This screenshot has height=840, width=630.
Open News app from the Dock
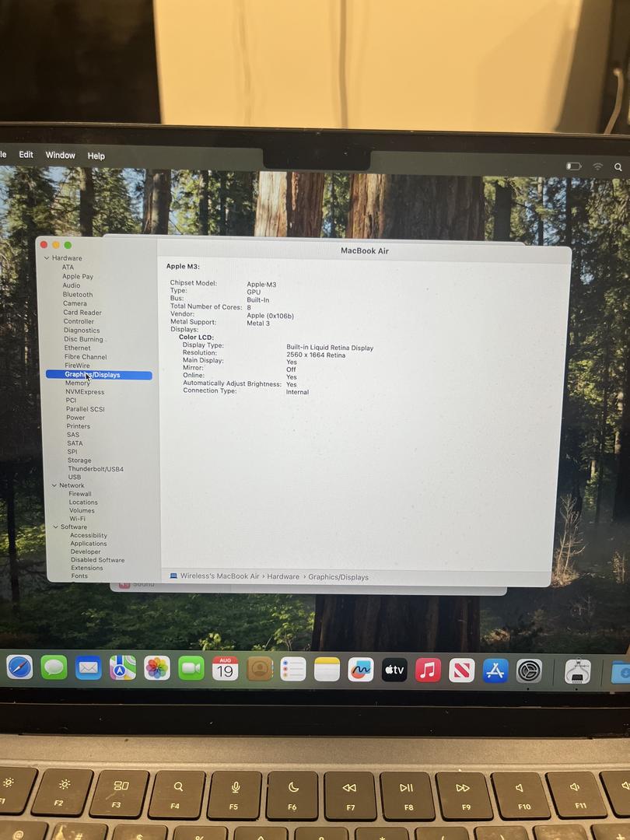[462, 670]
